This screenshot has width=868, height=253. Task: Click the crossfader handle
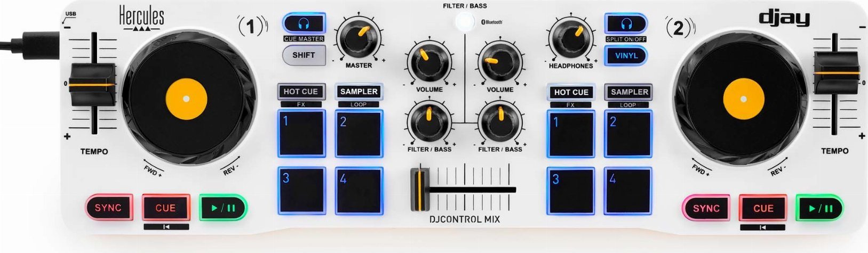420,189
